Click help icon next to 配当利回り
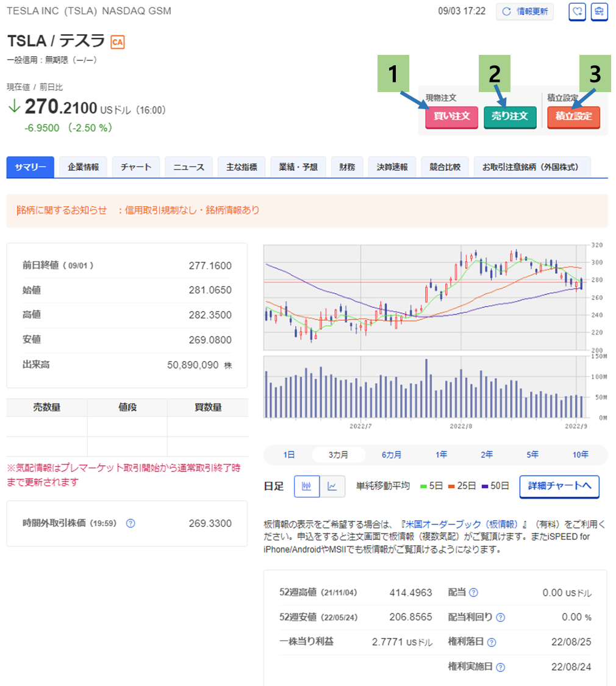616x686 pixels. [501, 617]
